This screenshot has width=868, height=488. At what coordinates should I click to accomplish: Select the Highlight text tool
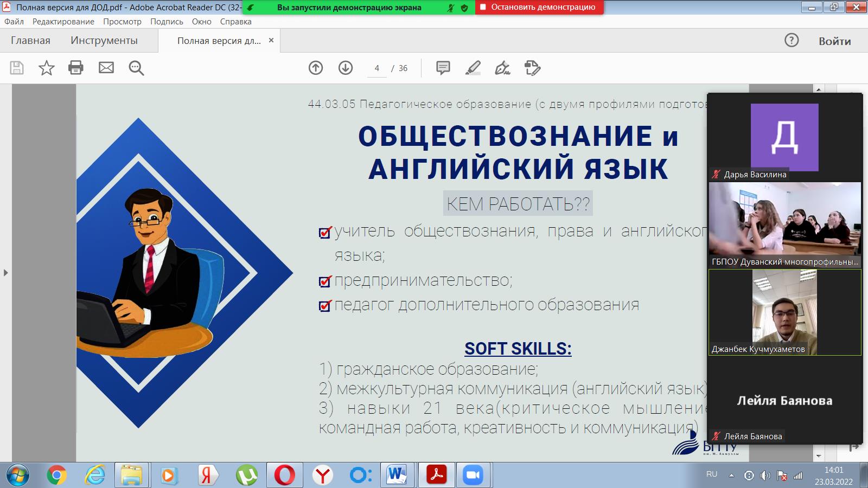pos(473,68)
